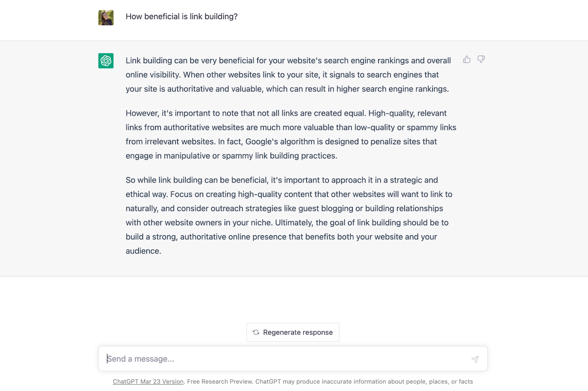This screenshot has height=391, width=588.
Task: Click the 'Free Research Preview' disclaimer text
Action: click(219, 381)
